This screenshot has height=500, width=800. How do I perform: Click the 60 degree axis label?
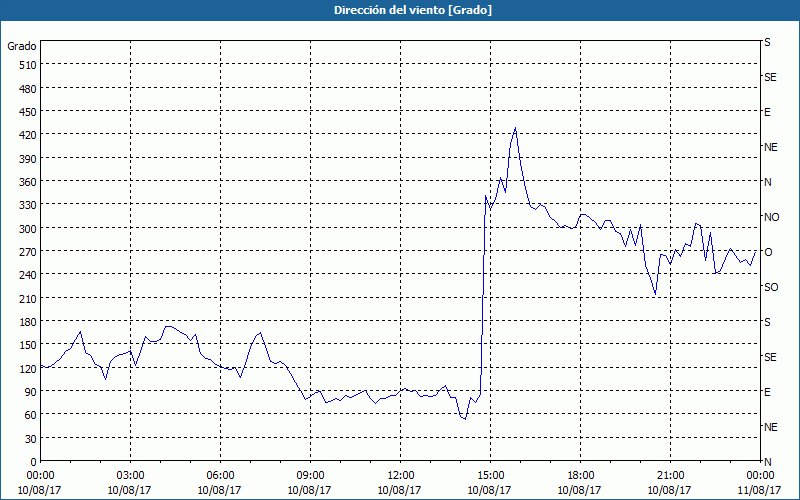pos(31,415)
